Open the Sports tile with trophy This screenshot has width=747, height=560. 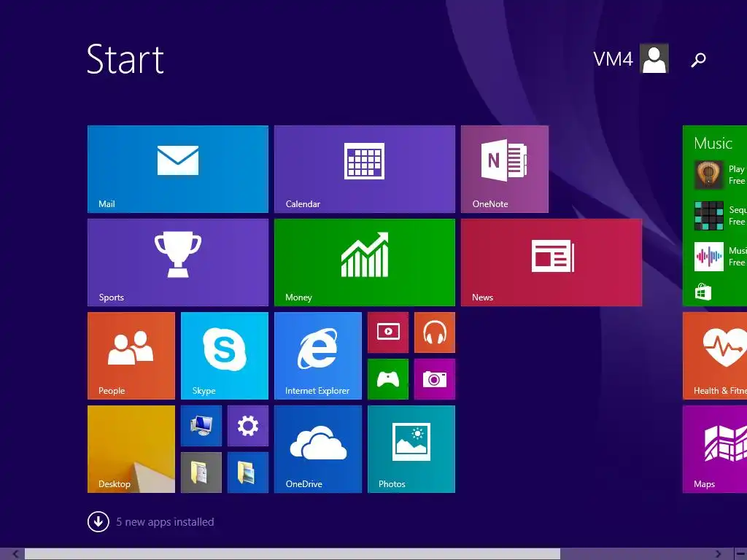[x=178, y=262]
